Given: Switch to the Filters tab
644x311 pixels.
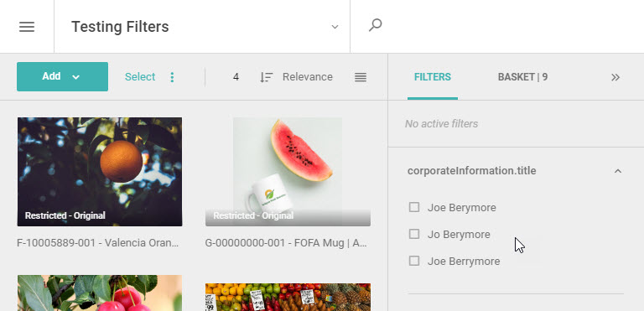Looking at the screenshot, I should click(x=433, y=77).
